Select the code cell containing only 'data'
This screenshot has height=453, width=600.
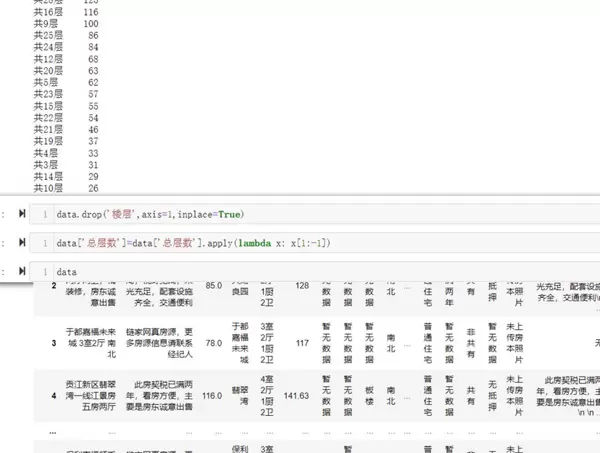(300, 271)
